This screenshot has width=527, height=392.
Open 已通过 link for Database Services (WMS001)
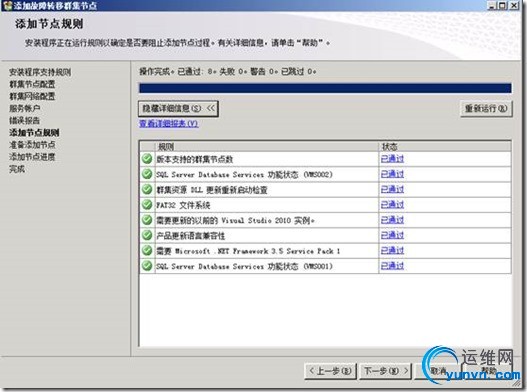(x=392, y=266)
